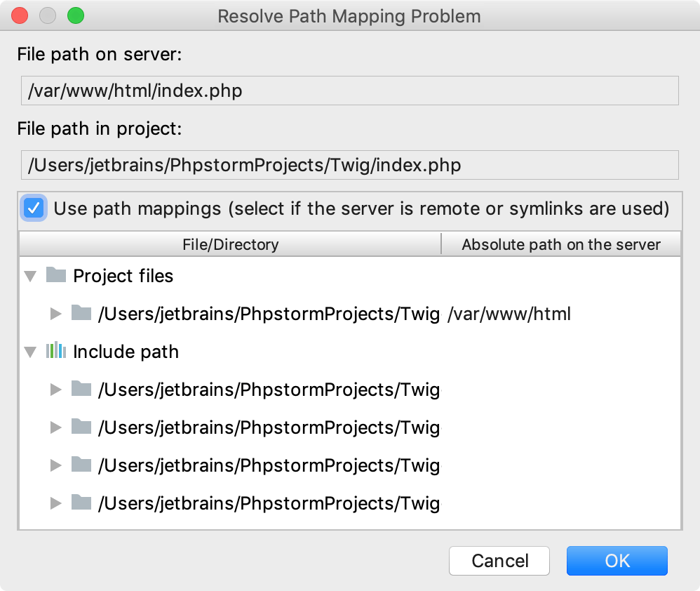Click the Project files folder icon
Viewport: 700px width, 591px height.
tap(56, 276)
